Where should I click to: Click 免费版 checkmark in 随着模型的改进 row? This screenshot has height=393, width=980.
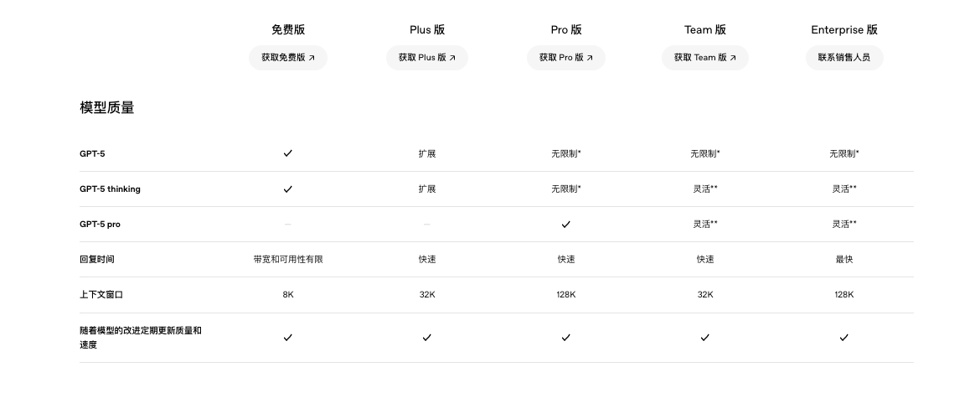(x=287, y=338)
